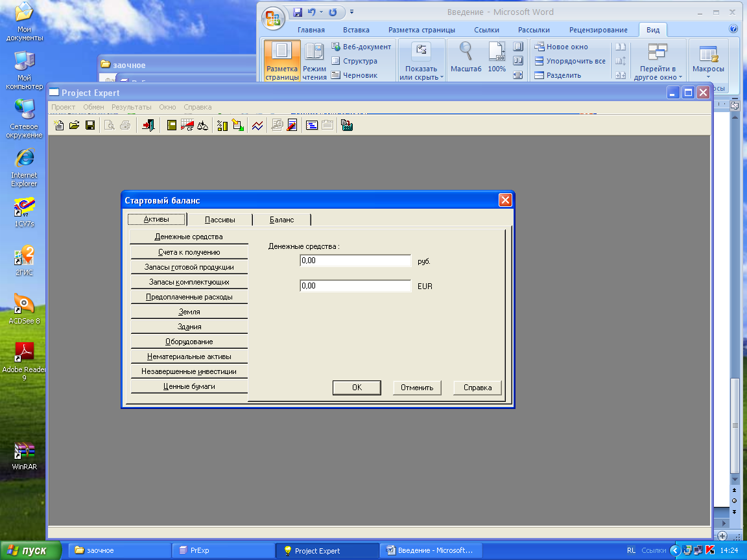Screen dimensions: 747x560
Task: Choose Структура view in Word
Action: click(x=355, y=61)
